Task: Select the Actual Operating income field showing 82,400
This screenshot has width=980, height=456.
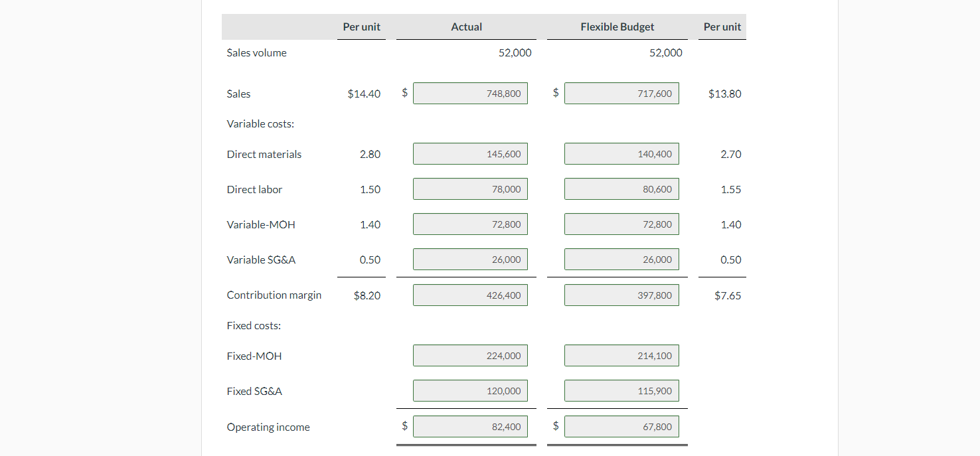Action: 470,426
